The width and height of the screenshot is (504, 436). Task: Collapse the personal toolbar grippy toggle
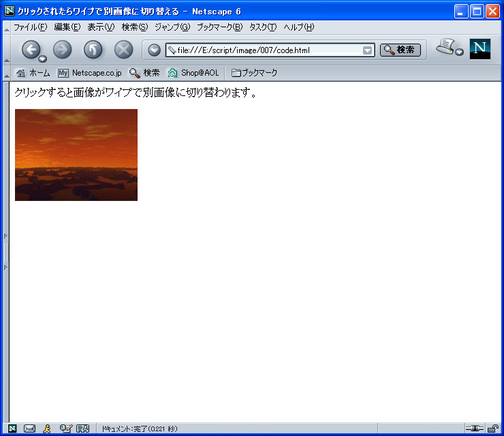[x=6, y=73]
